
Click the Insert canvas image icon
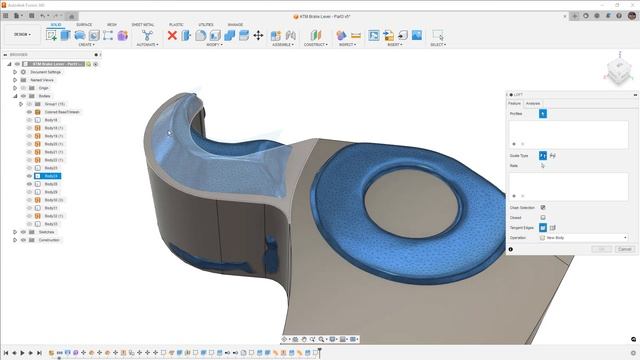click(x=417, y=36)
